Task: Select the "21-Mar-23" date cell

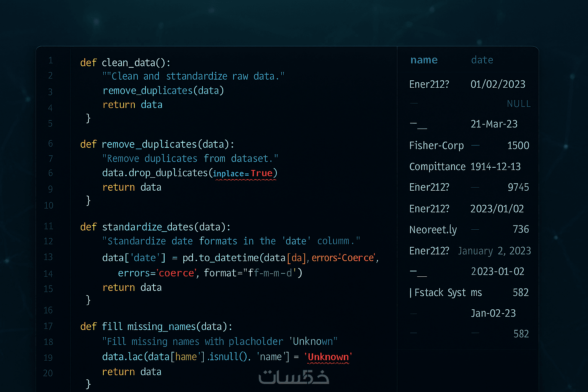Action: pos(494,124)
